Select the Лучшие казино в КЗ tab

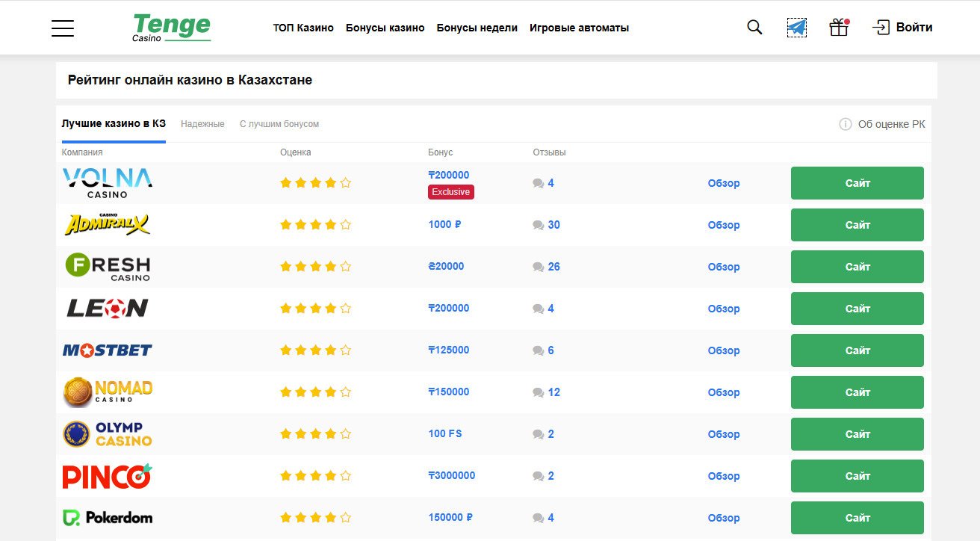click(114, 123)
